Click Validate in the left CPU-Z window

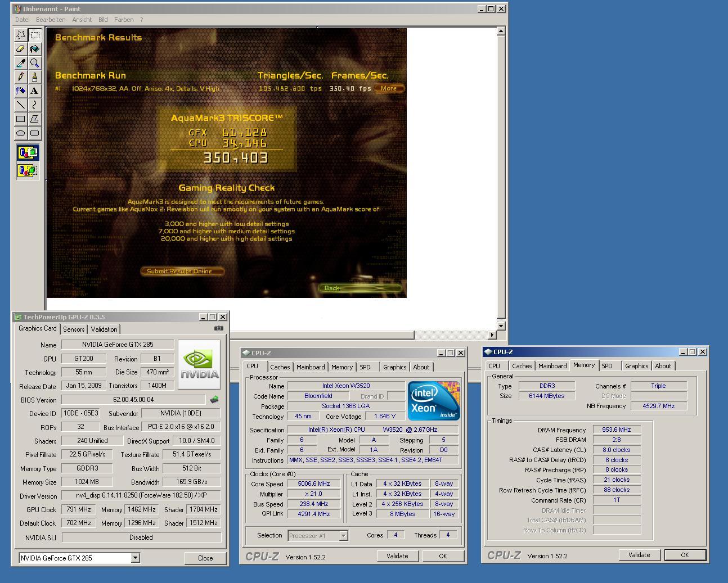[x=397, y=556]
